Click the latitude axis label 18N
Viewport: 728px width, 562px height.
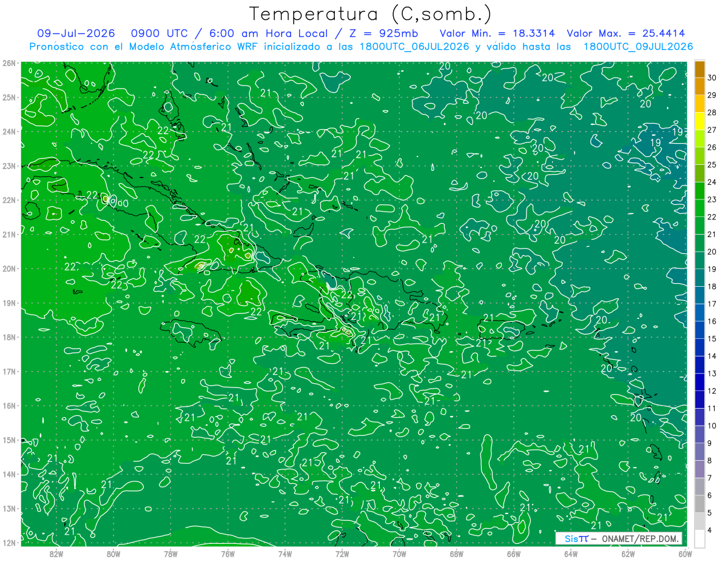9,337
